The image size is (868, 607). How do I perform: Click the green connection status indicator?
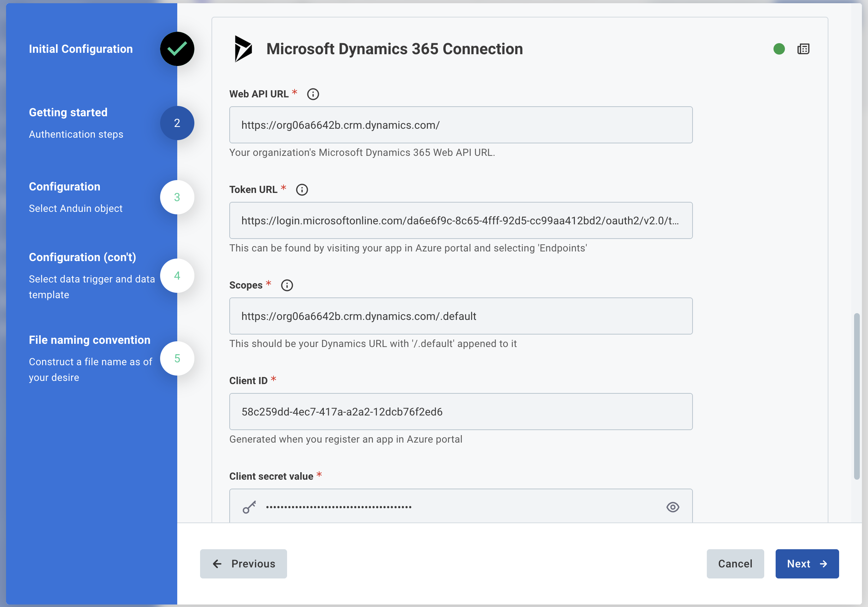(x=779, y=49)
